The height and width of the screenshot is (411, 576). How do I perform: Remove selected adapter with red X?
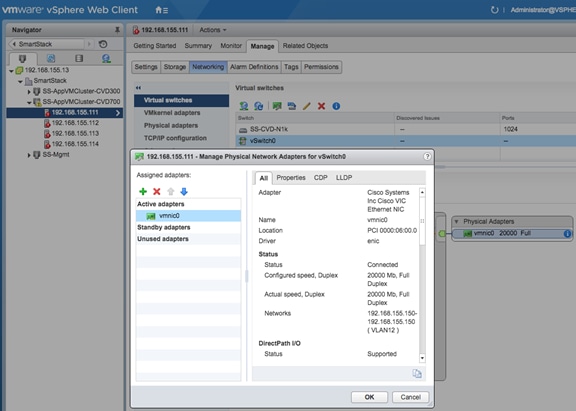click(x=157, y=191)
